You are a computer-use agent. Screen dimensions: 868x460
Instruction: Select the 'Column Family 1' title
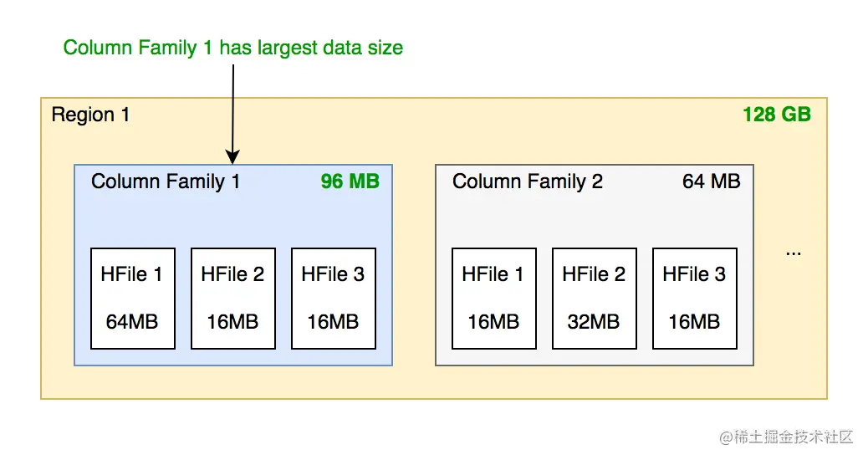[x=166, y=181]
